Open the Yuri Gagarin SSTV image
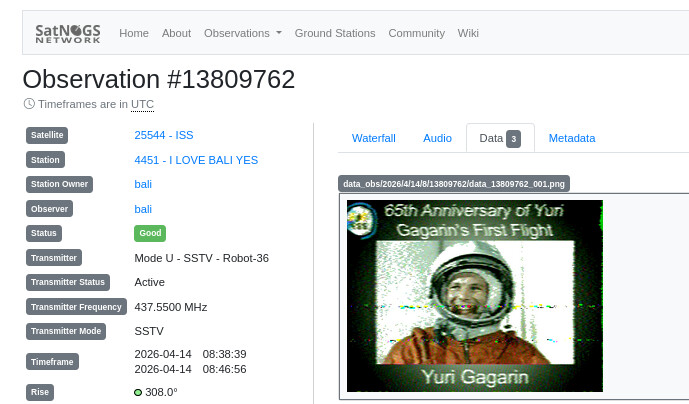 475,295
